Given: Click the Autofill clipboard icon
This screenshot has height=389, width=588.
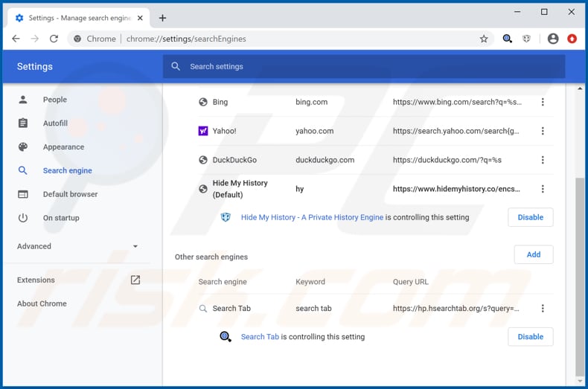Looking at the screenshot, I should click(23, 123).
